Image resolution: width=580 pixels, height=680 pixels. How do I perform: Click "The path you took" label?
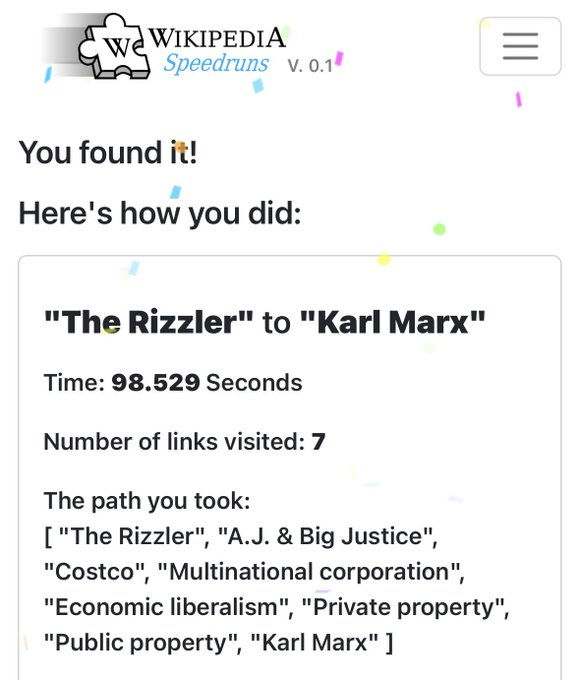click(147, 501)
